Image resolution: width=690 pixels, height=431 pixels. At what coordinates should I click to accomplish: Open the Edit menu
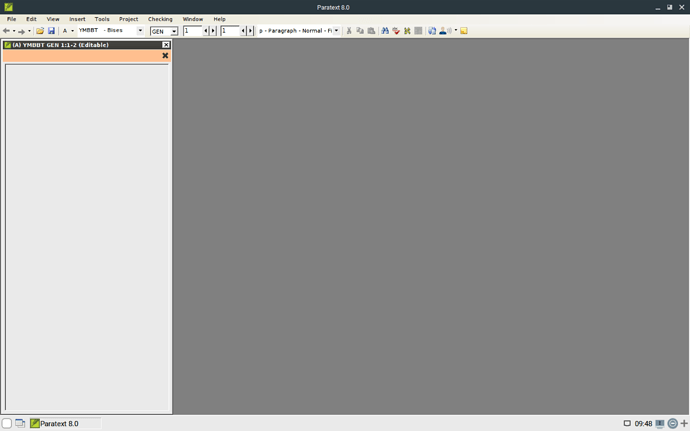[31, 19]
